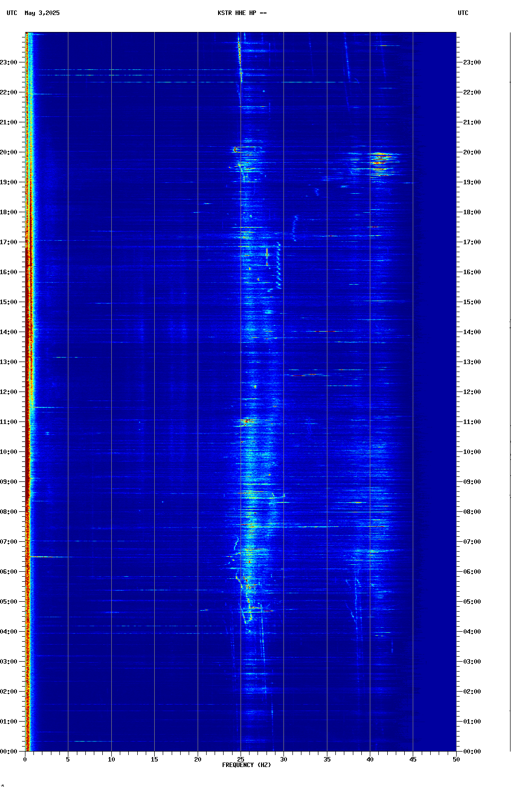Click the right-axis '13:00' time label
532x791 pixels.
pyautogui.click(x=472, y=362)
